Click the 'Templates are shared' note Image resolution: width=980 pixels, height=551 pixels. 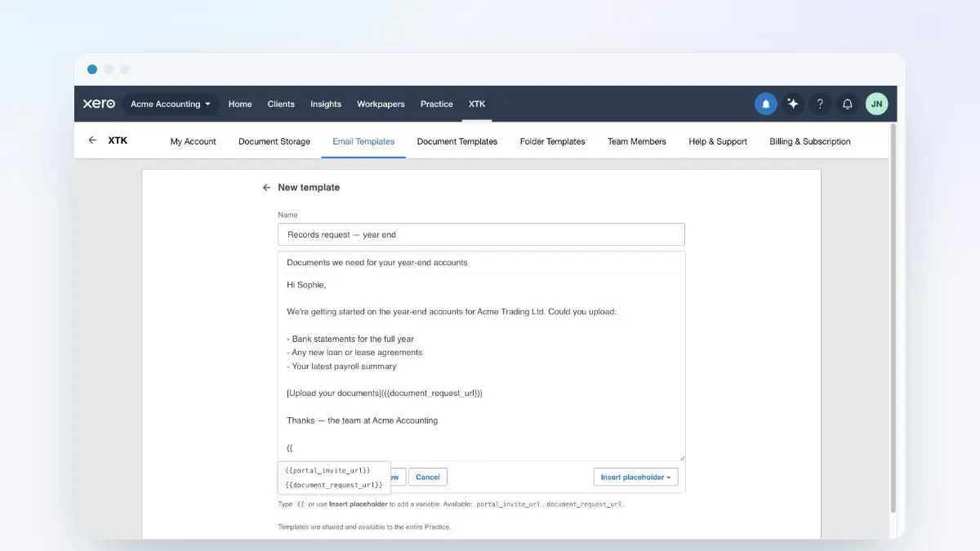point(364,527)
